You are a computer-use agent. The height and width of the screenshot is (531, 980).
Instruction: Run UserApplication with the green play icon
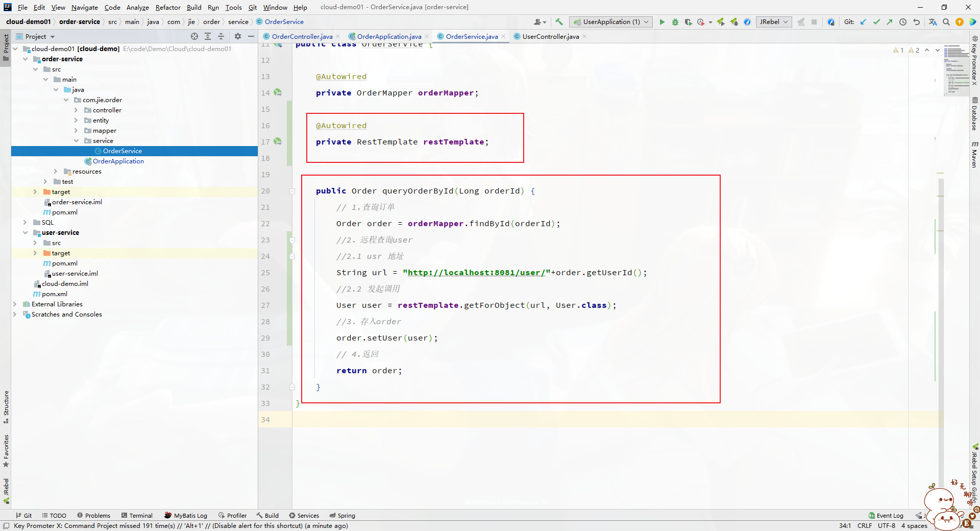coord(662,22)
